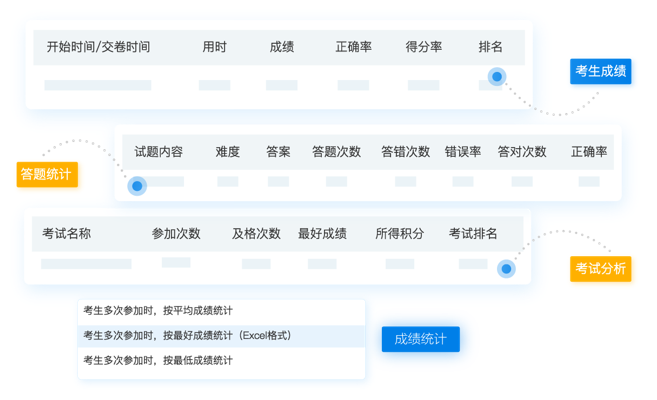
Task: Click the 参加次数 column header
Action: [176, 233]
